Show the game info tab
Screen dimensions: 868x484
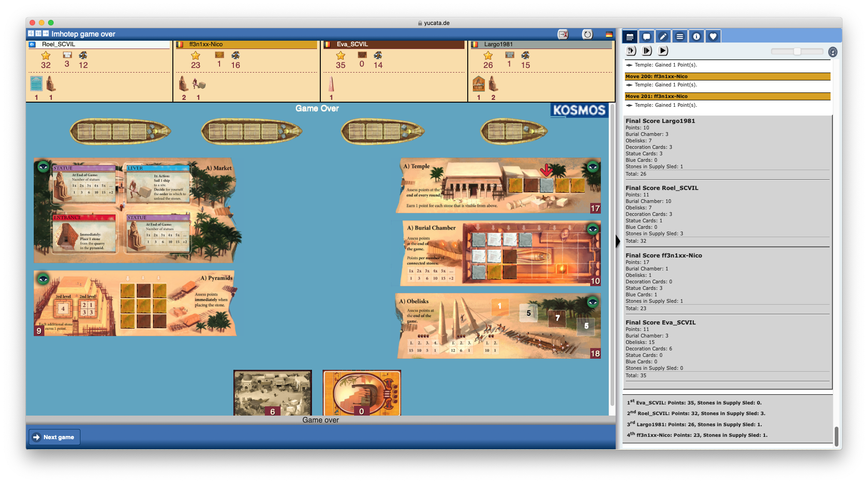coord(697,37)
